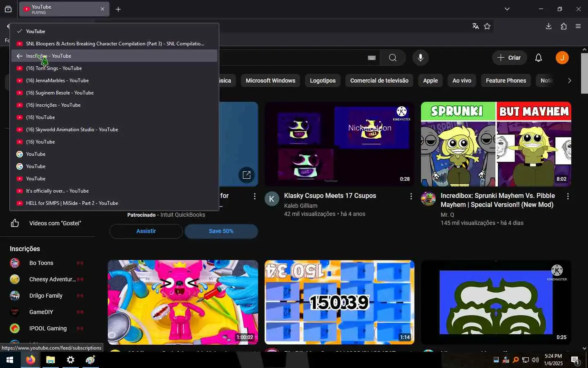Open the 0:25 Kinemaster logo video thumbnail
This screenshot has width=588, height=368.
[x=496, y=302]
